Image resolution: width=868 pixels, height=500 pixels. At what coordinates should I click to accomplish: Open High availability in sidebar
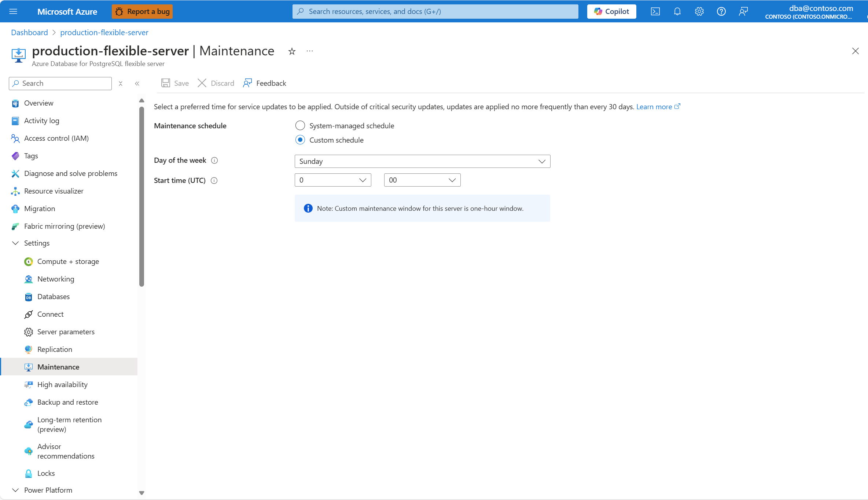[x=62, y=385]
